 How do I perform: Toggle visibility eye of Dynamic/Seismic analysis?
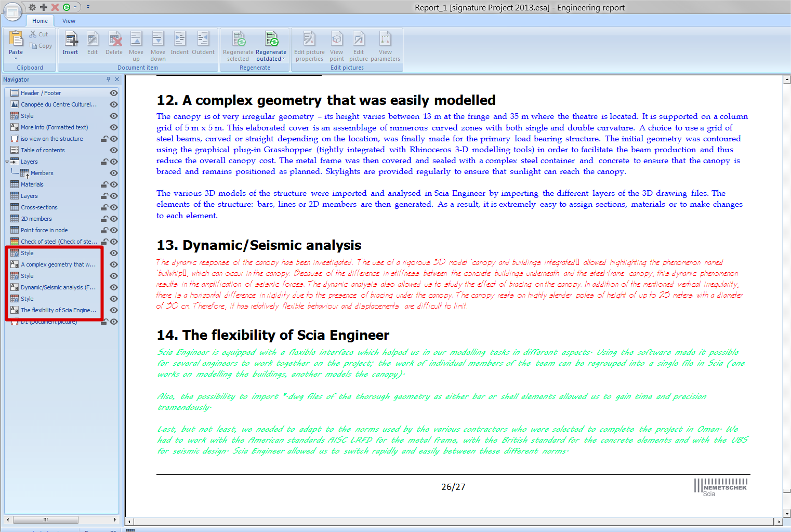(x=114, y=287)
